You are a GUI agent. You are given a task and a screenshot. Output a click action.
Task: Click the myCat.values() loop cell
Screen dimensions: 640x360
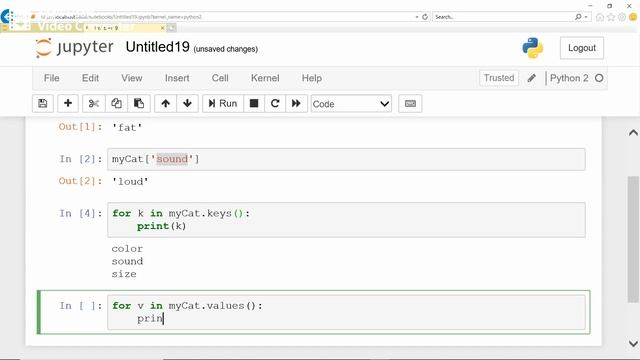[x=346, y=312]
